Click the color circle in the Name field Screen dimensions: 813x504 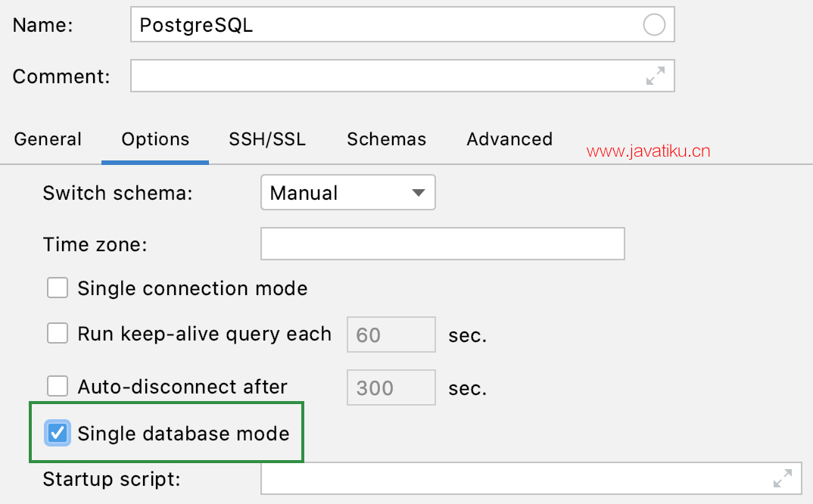click(653, 25)
